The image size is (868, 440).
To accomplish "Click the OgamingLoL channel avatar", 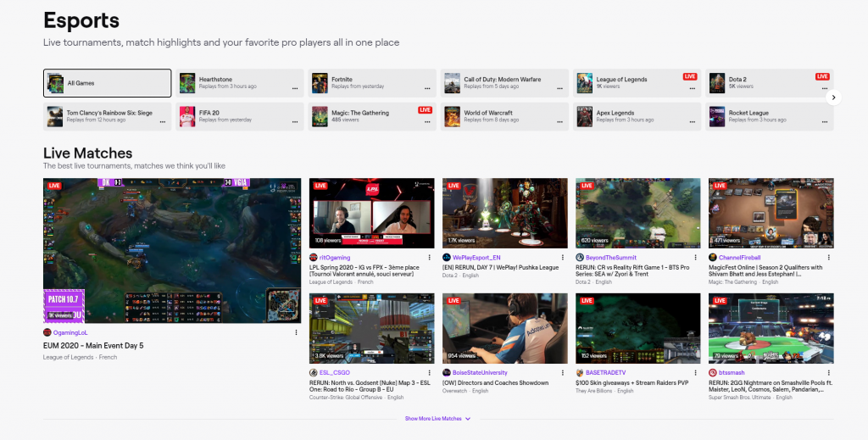I will (47, 332).
